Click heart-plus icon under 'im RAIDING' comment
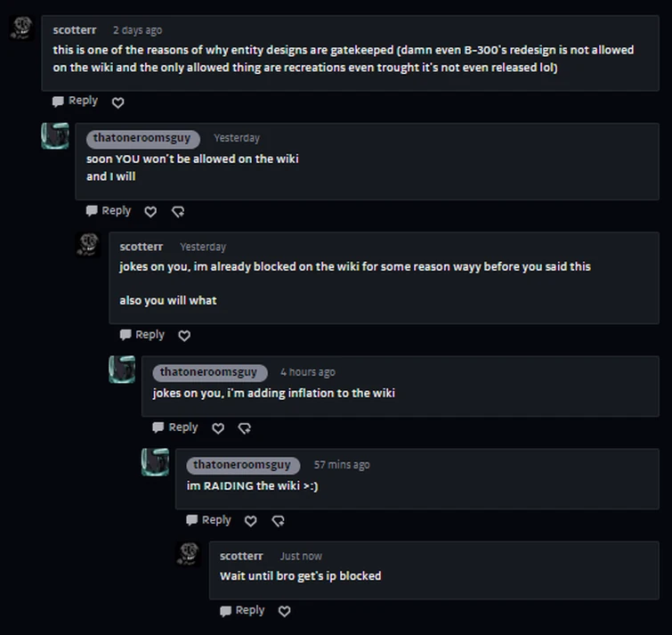Screen dimensions: 672x635 (278, 521)
